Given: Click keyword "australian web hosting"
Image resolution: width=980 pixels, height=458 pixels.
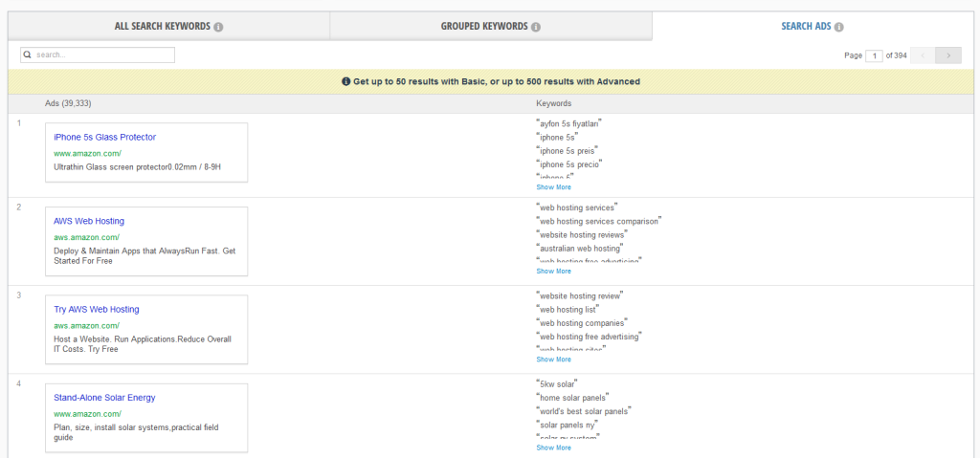Looking at the screenshot, I should (579, 249).
